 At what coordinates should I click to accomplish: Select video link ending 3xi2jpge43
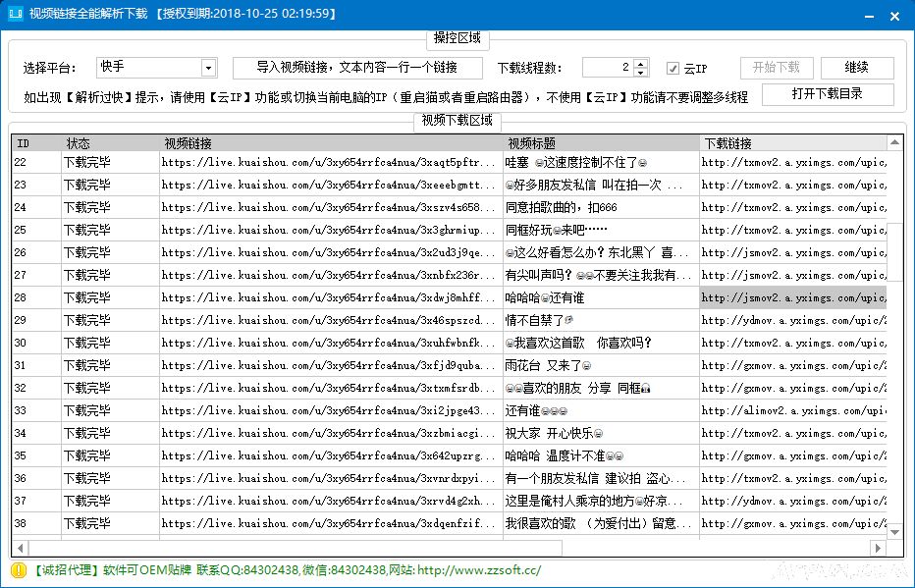[x=329, y=410]
